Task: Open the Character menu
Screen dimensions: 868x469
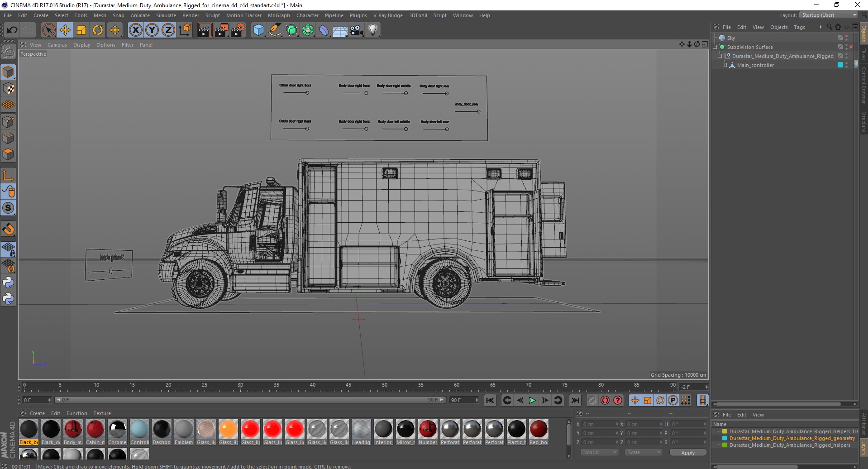Action: [x=308, y=15]
